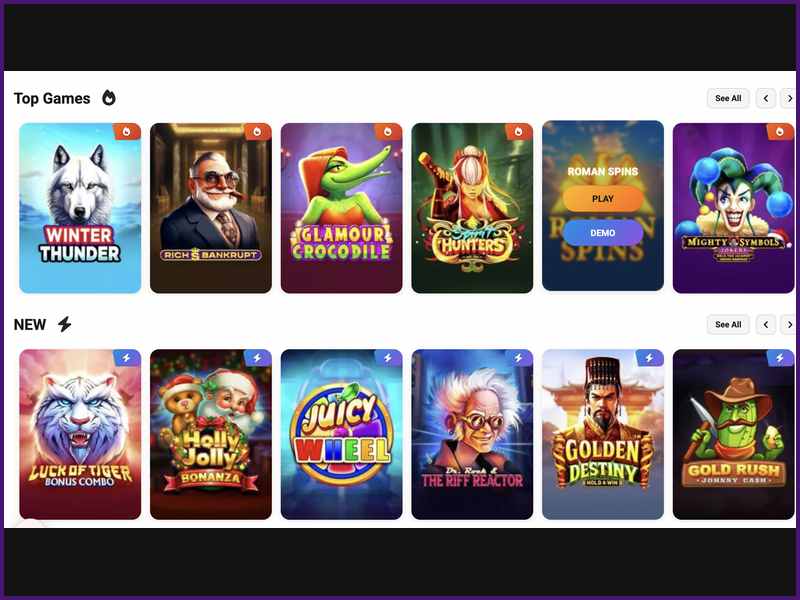Launch Roman Spins in Demo mode
The height and width of the screenshot is (600, 800).
point(603,233)
